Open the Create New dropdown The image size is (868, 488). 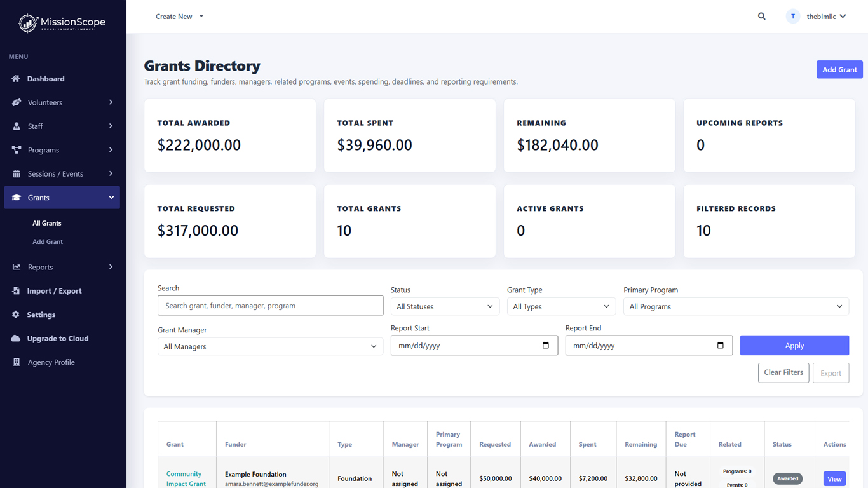tap(180, 17)
